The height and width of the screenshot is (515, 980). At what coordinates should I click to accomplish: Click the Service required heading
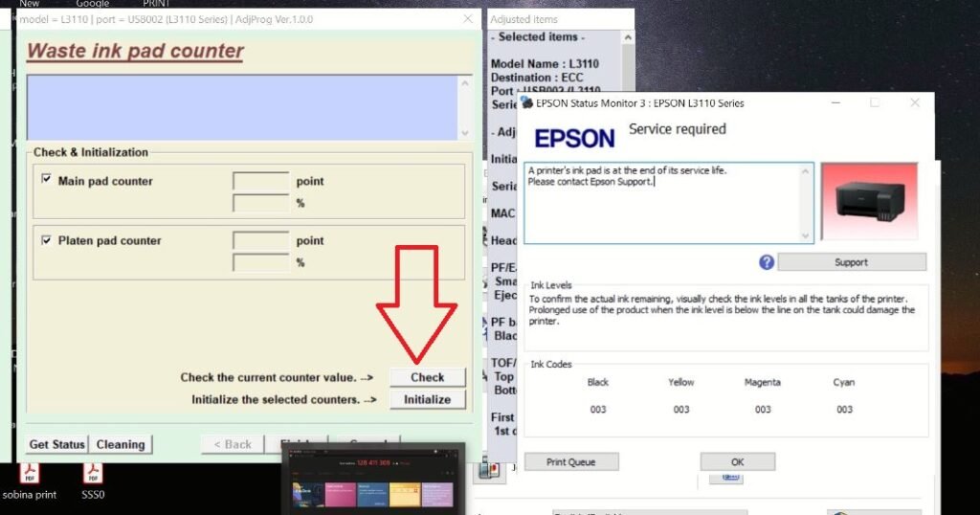(x=678, y=128)
